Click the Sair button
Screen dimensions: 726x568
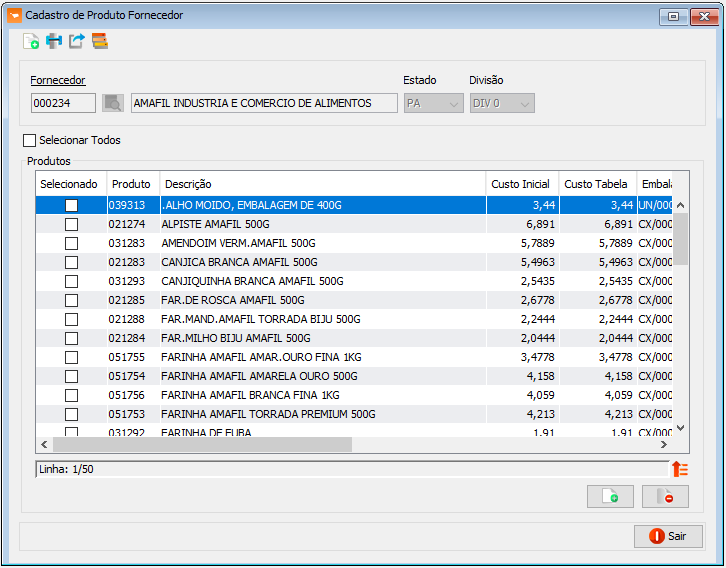pos(668,536)
